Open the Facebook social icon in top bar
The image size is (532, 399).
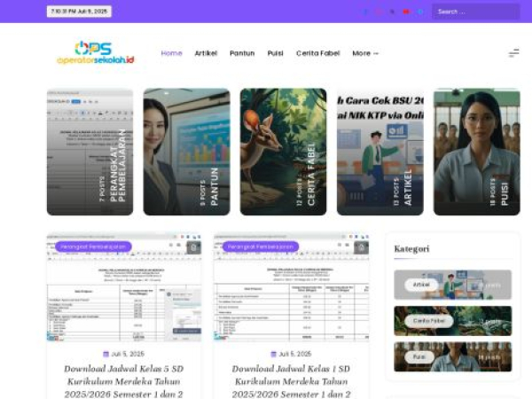(364, 12)
